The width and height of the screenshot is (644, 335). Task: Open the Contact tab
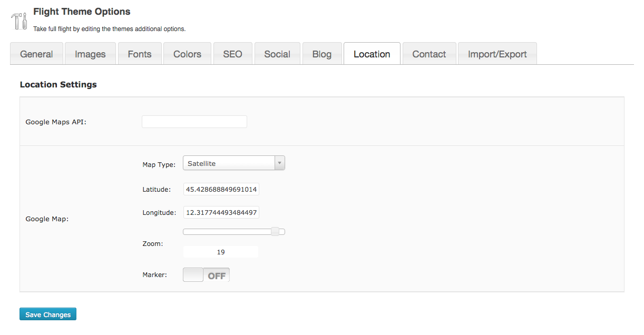[x=429, y=54]
